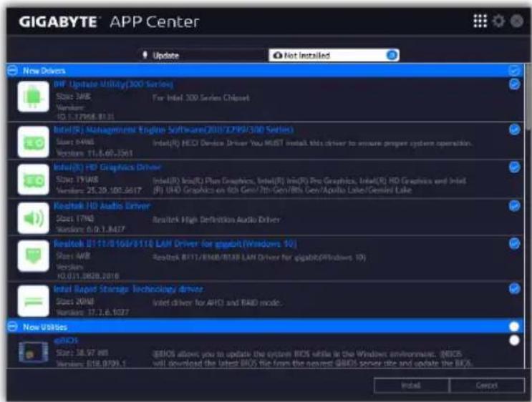Click the Realtek LAN Driver network icon
Viewport: 532px width, 402px height.
[x=33, y=256]
